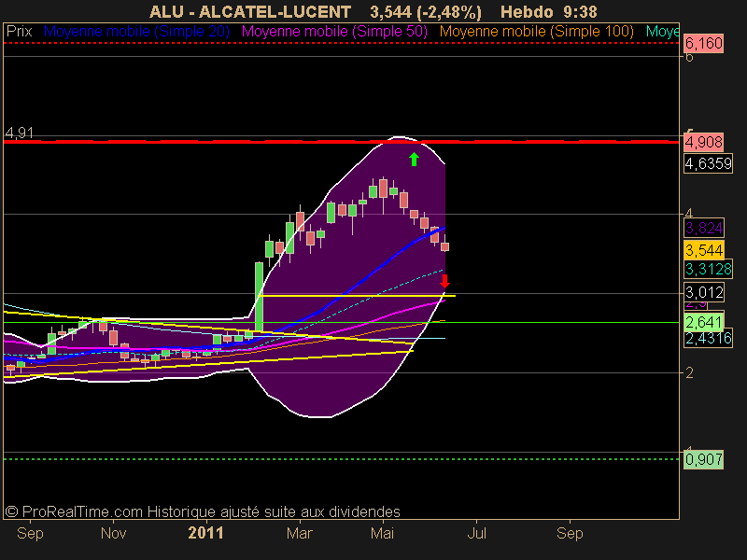The image size is (747, 560).
Task: Click the large green breakout candle
Action: point(259,296)
